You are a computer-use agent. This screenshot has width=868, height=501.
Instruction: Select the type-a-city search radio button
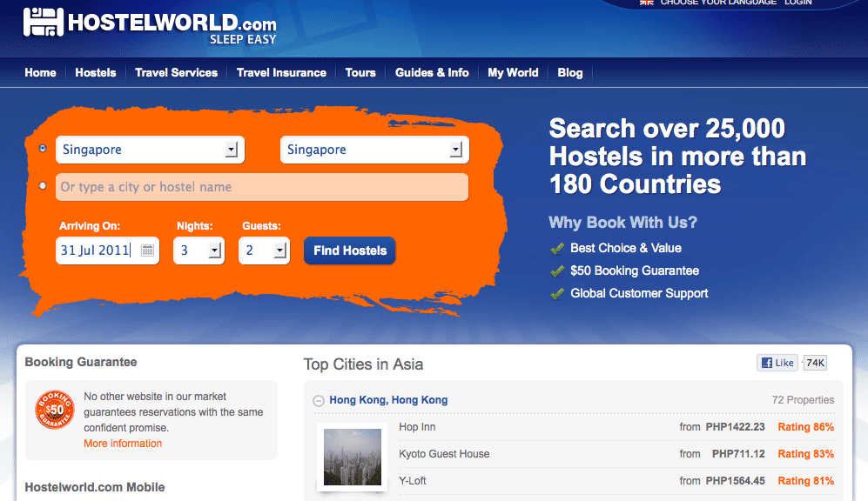pos(44,186)
